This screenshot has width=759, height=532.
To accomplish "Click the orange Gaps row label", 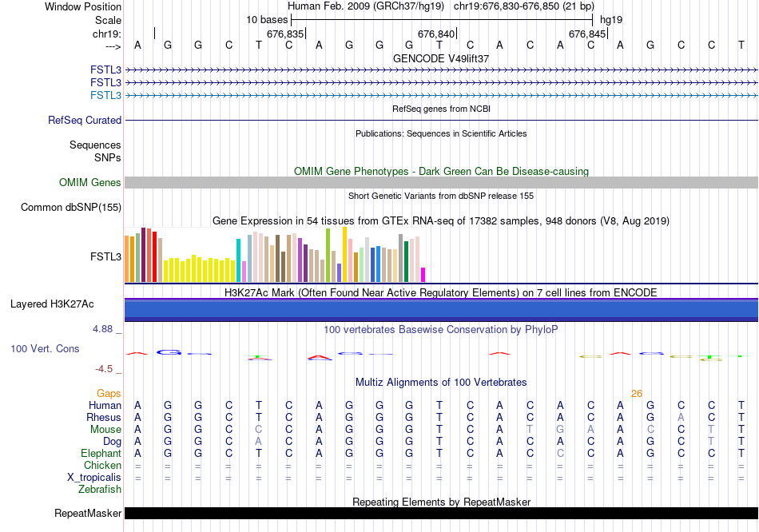I will (109, 394).
